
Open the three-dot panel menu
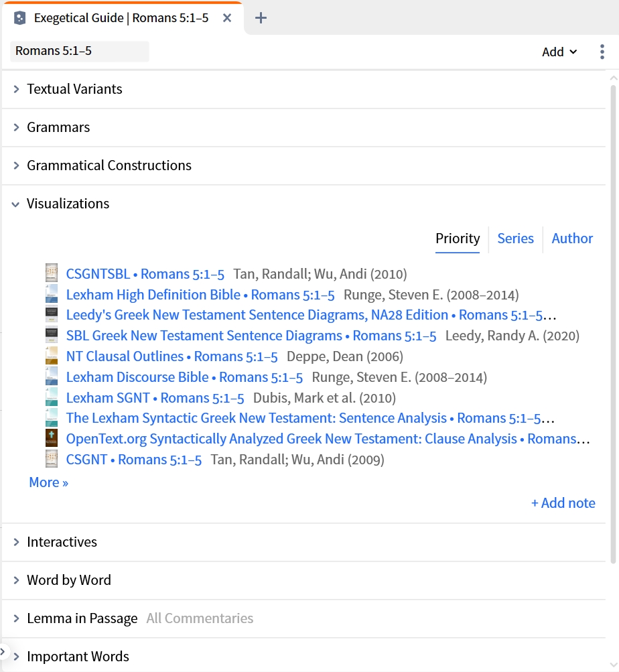[602, 52]
